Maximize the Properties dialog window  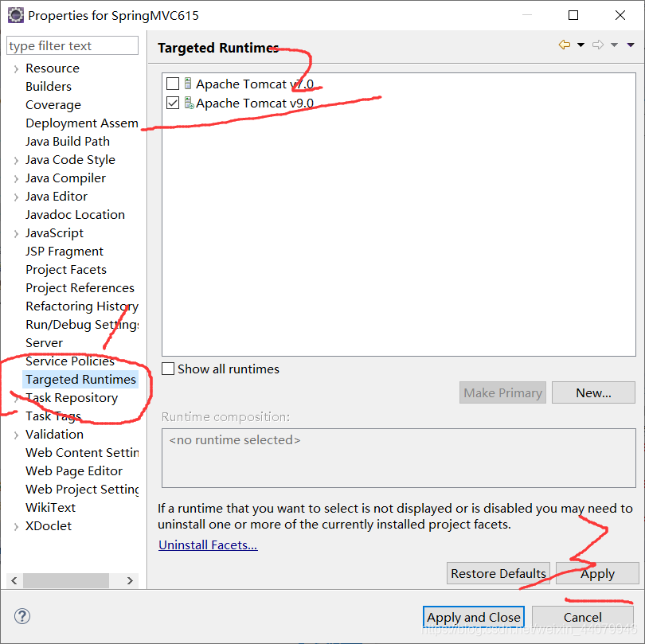tap(573, 15)
